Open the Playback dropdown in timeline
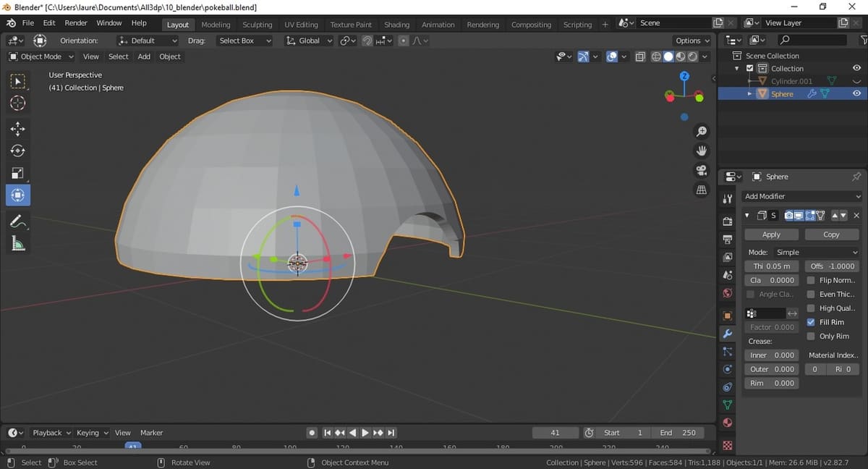The width and height of the screenshot is (868, 469). point(51,433)
